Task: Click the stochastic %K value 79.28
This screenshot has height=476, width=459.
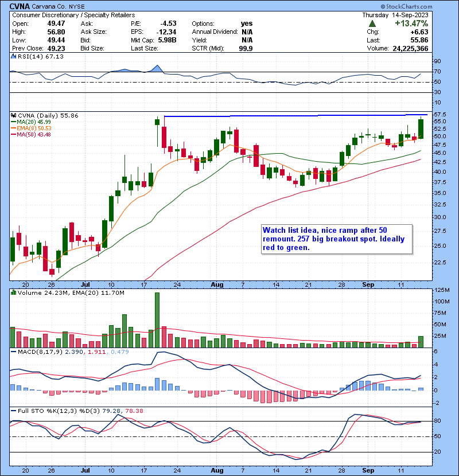Action: tap(111, 411)
